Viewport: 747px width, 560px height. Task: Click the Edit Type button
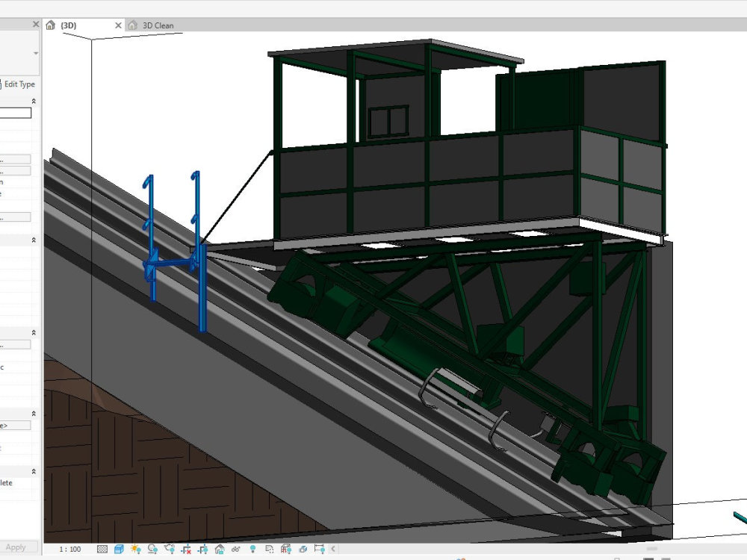[18, 84]
